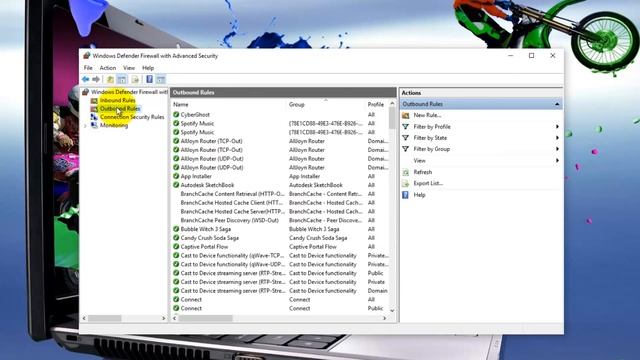Screen dimensions: 640x360
Task: Click the Filter by Profile funnel icon
Action: pyautogui.click(x=405, y=127)
